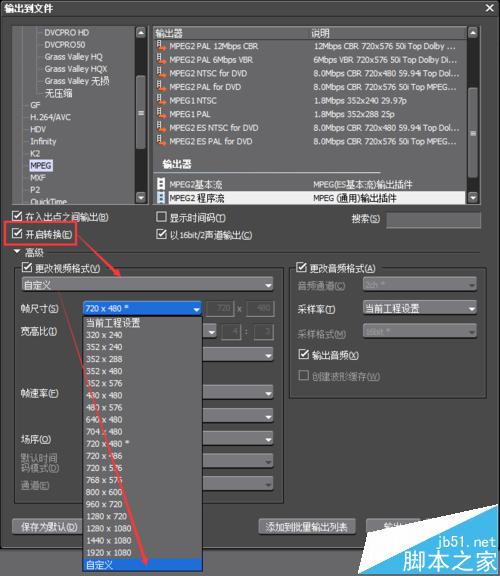500x576 pixels.
Task: Click the MPEG2 NTSC for DVD preset icon
Action: (x=161, y=73)
